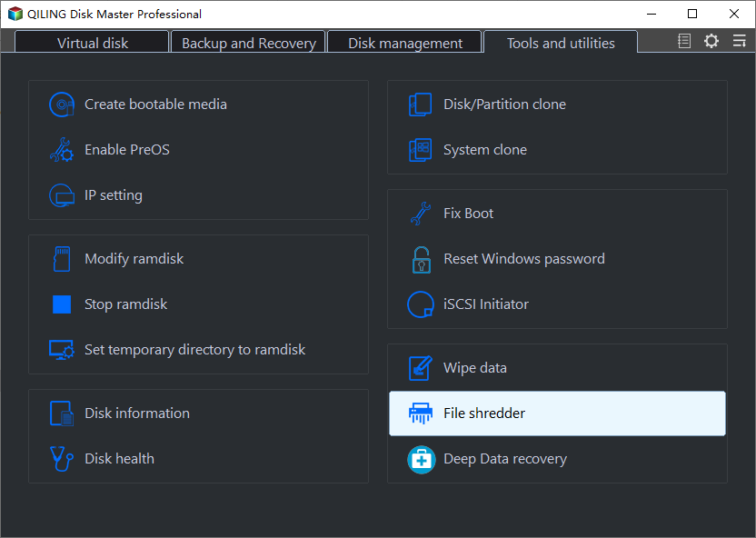Select the Tools and utilities tab
The height and width of the screenshot is (538, 756).
[561, 43]
